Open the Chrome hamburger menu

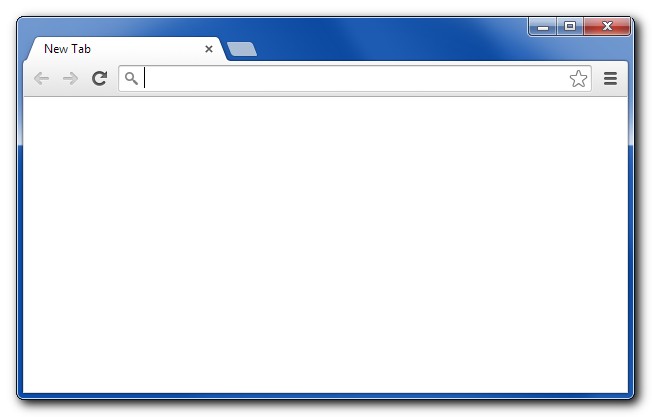(x=610, y=78)
